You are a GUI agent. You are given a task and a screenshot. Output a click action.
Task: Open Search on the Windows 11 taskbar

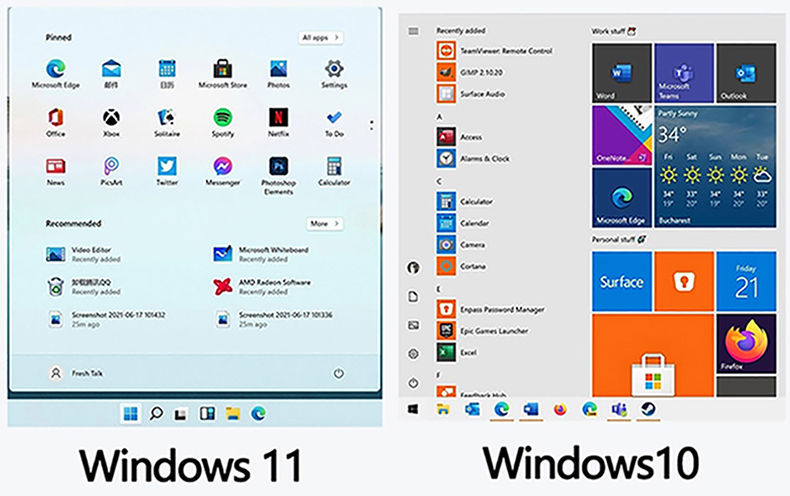coord(156,414)
